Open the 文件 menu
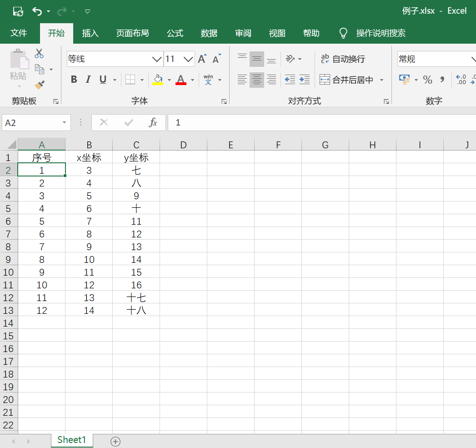The width and height of the screenshot is (476, 448). tap(19, 33)
